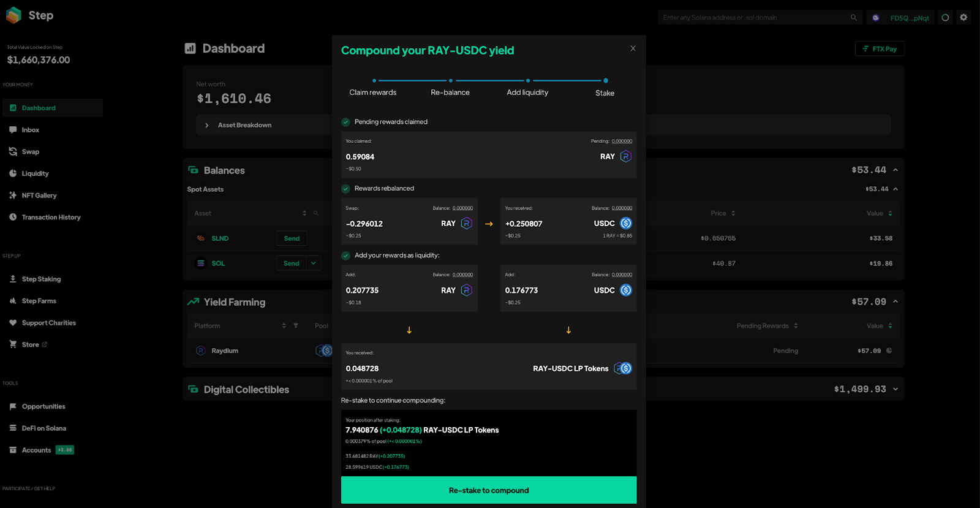Image resolution: width=980 pixels, height=508 pixels.
Task: Click the FTX Pay button
Action: [880, 49]
